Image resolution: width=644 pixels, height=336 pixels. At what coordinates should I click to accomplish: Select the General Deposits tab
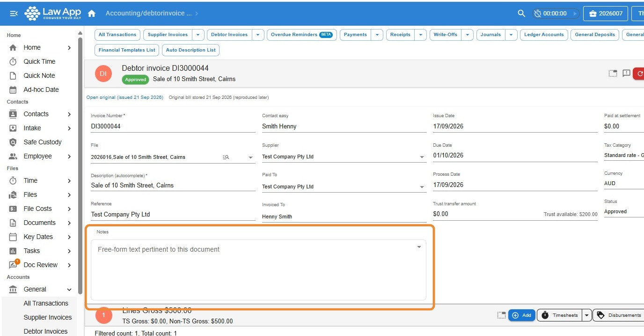(x=595, y=35)
